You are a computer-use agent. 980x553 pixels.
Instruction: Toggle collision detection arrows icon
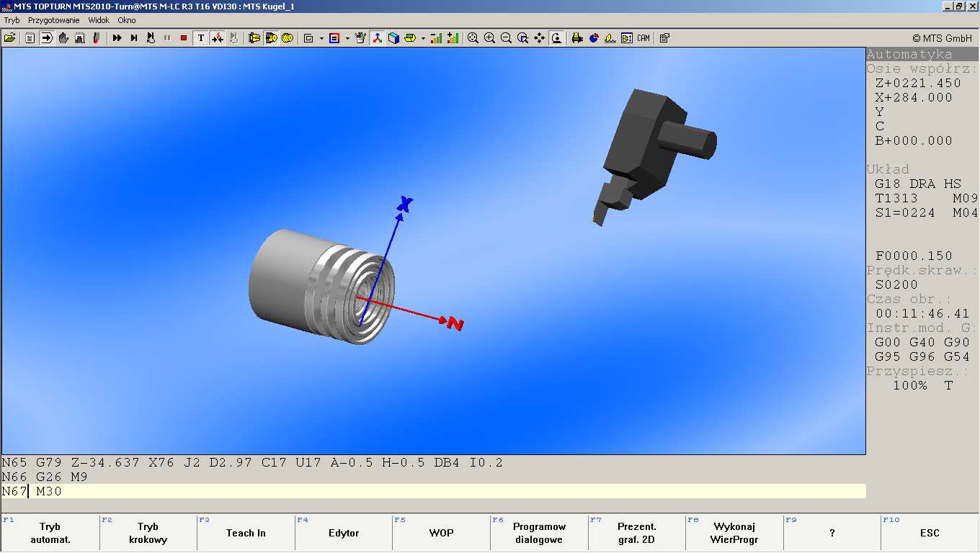pyautogui.click(x=217, y=38)
